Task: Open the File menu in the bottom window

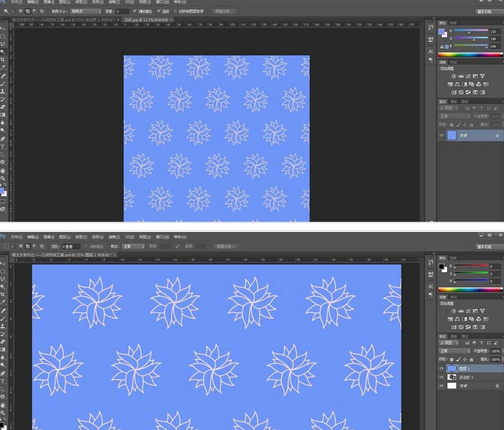Action: (16, 237)
